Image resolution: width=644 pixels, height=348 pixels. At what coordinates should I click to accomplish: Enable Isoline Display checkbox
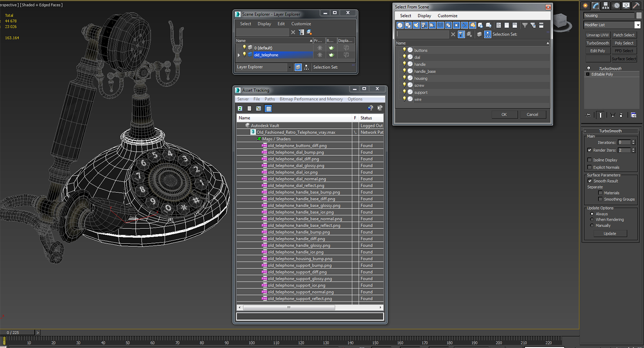[590, 160]
